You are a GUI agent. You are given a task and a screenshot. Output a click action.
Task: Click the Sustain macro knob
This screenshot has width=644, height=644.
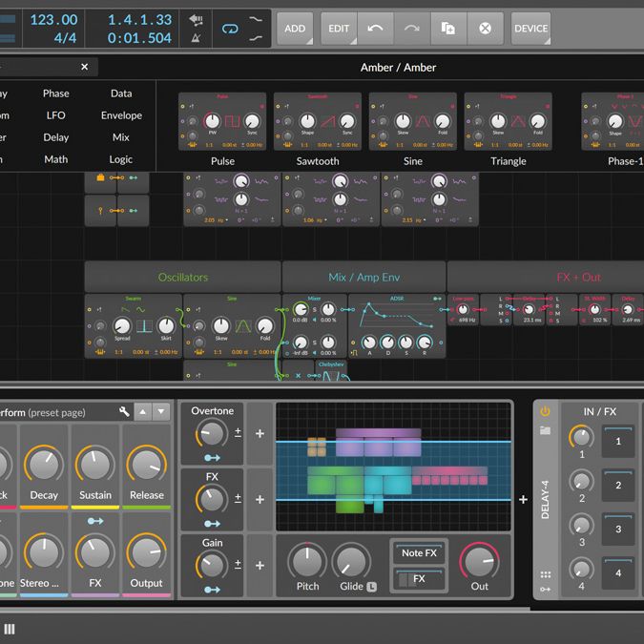[x=95, y=465]
